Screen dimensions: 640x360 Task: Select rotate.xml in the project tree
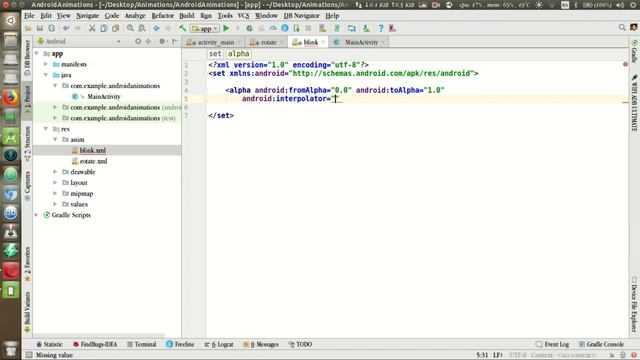pyautogui.click(x=93, y=161)
